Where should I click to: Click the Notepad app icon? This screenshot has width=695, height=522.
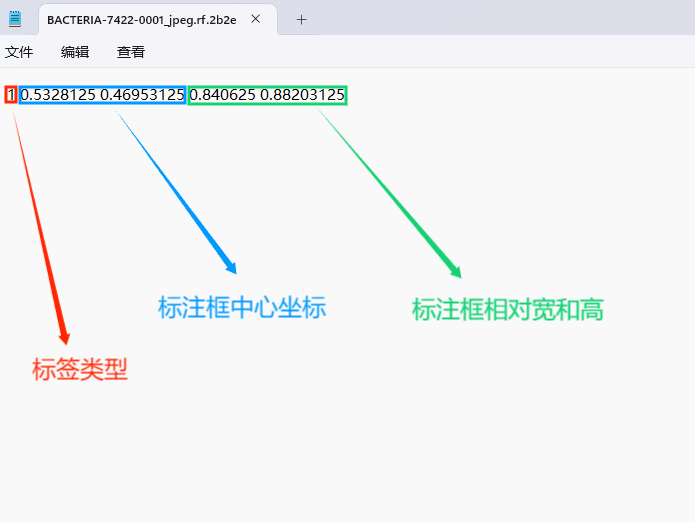[15, 19]
